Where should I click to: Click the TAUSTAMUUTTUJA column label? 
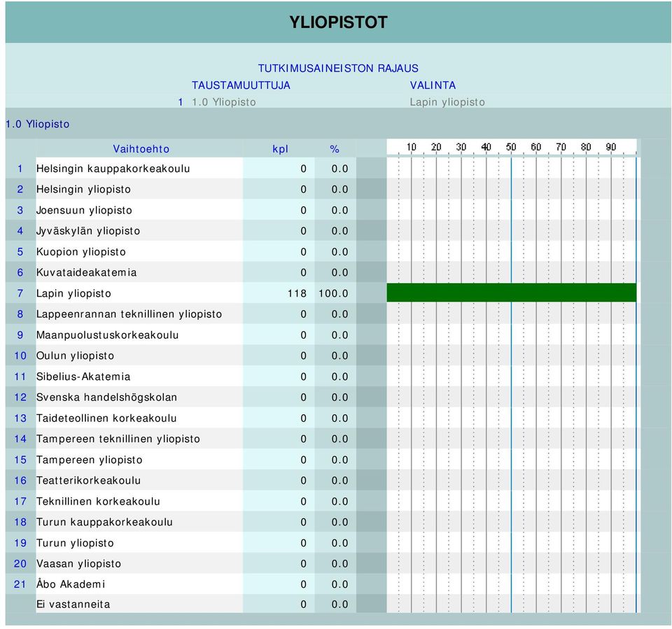click(241, 85)
